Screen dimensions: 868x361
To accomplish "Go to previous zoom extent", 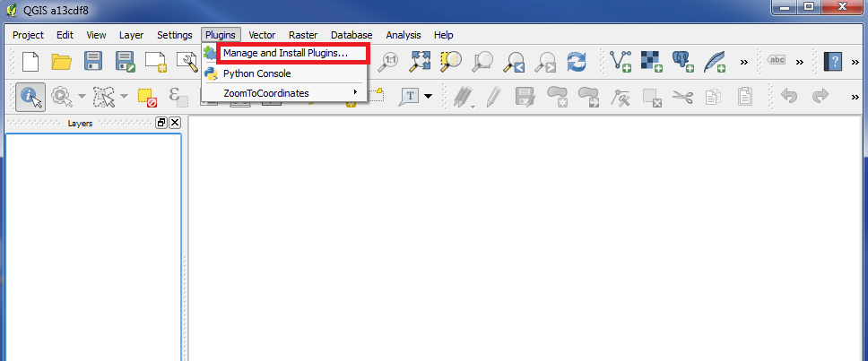I will click(514, 61).
